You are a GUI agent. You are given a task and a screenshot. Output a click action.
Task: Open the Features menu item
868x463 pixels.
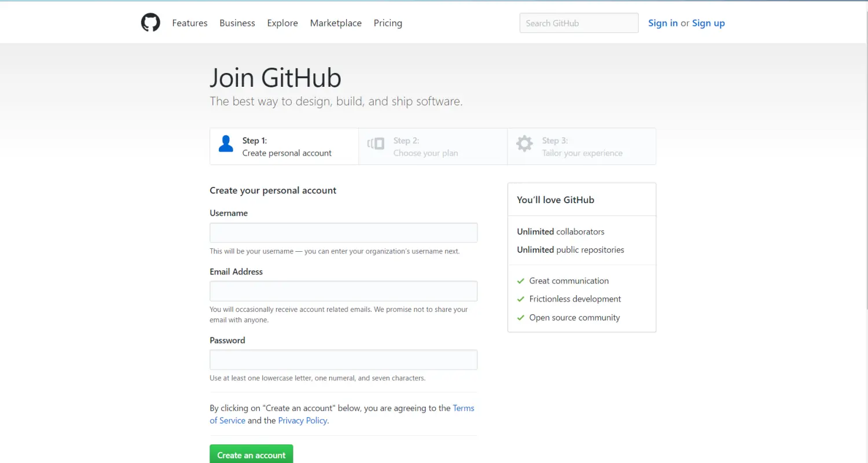190,23
